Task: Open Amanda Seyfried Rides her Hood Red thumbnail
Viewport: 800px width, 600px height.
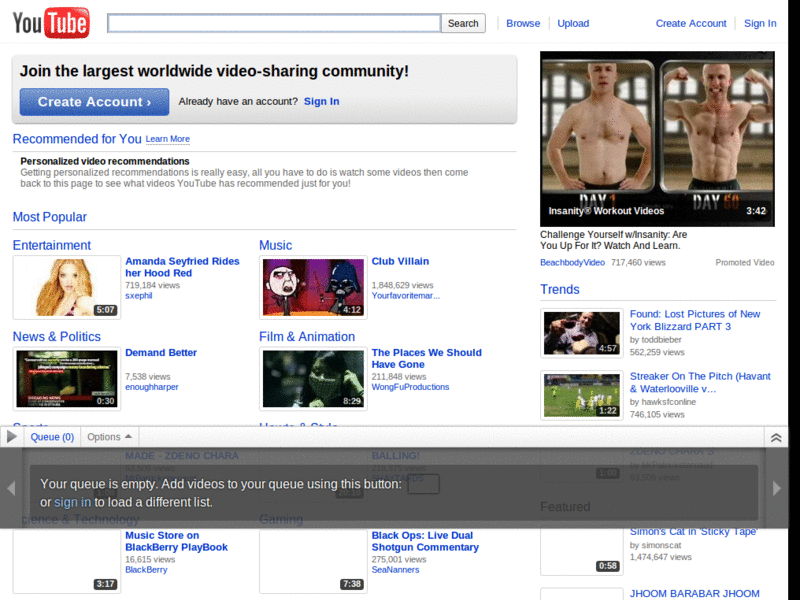Action: 67,287
